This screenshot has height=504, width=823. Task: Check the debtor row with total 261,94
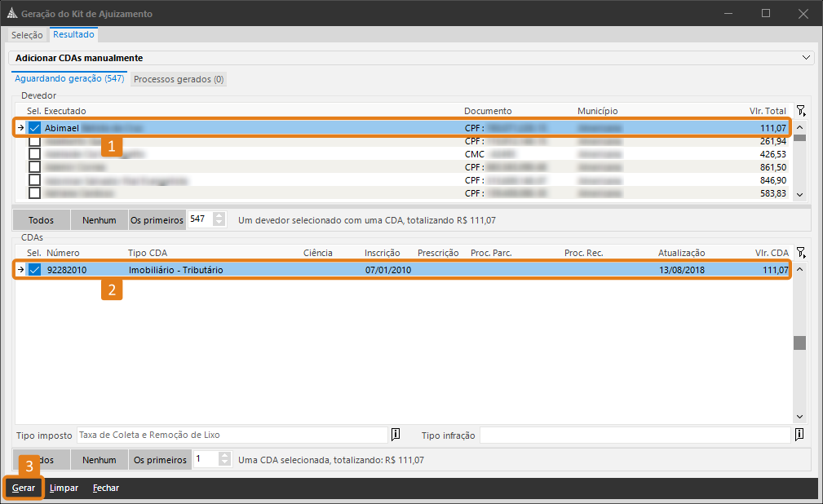(34, 141)
